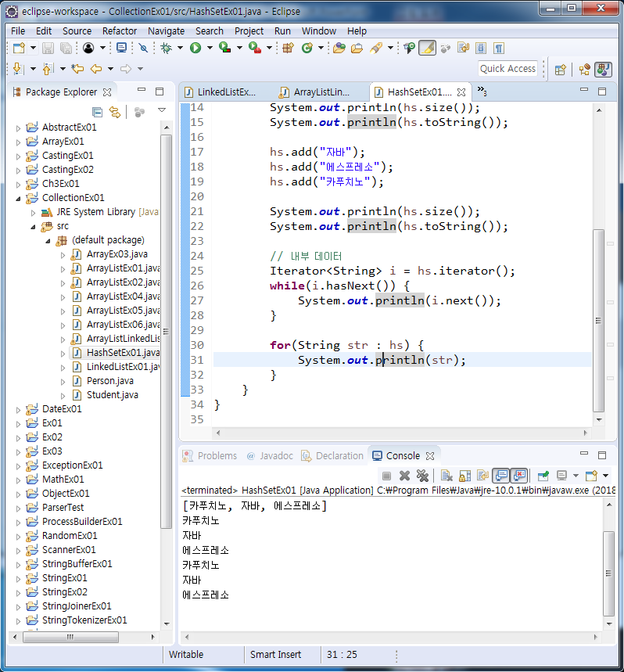624x672 pixels.
Task: Click status bar cursor position 31 : 25
Action: [342, 655]
